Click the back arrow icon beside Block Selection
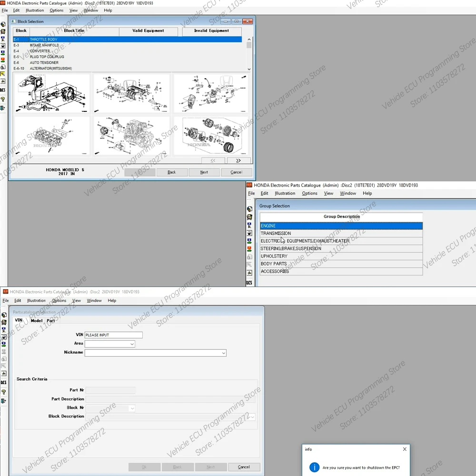Viewport: 476px width, 476px height. pyautogui.click(x=3, y=81)
